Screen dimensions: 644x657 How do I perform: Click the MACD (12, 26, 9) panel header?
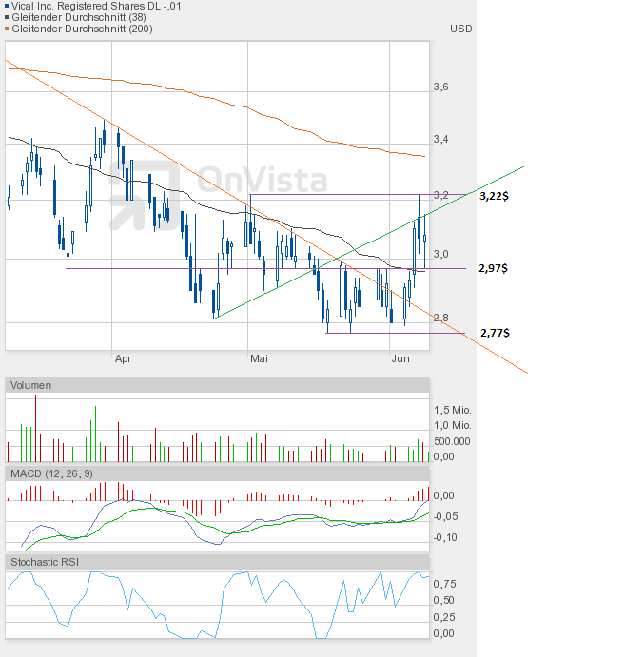click(217, 473)
